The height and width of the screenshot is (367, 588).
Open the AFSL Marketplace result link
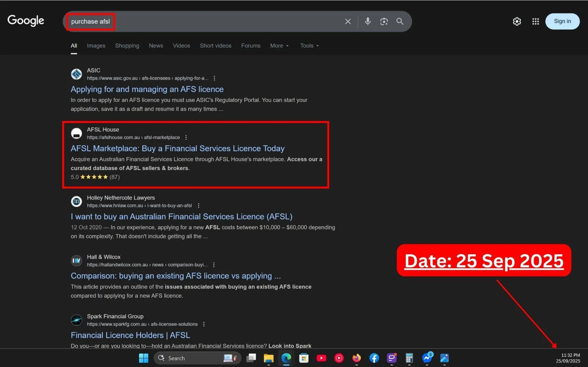tap(177, 148)
